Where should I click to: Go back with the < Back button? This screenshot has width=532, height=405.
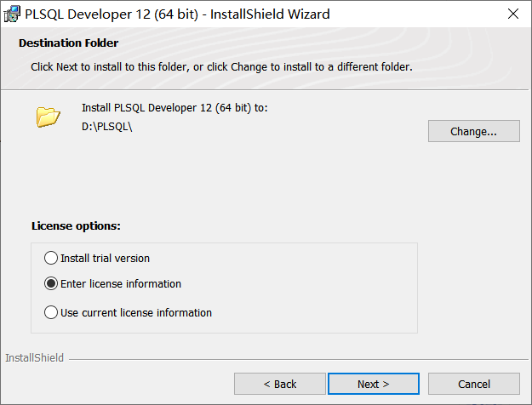click(279, 384)
